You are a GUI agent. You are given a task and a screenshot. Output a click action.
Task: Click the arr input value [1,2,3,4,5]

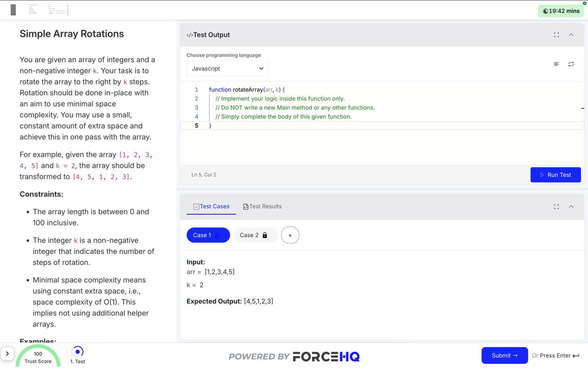[x=219, y=272]
